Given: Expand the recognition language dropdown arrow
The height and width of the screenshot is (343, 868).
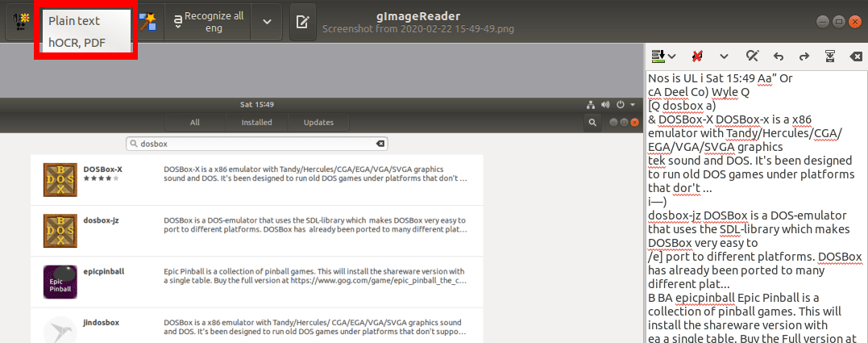Looking at the screenshot, I should point(267,22).
